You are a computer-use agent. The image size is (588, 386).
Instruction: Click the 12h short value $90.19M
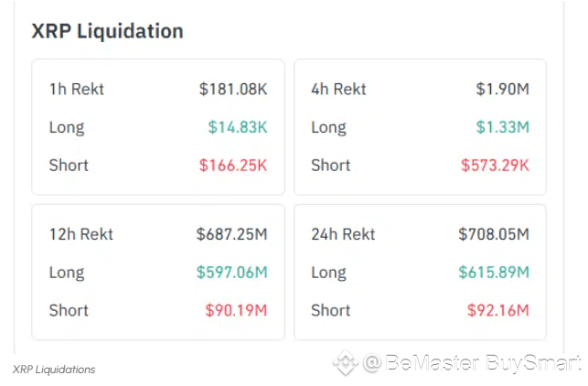tap(236, 311)
